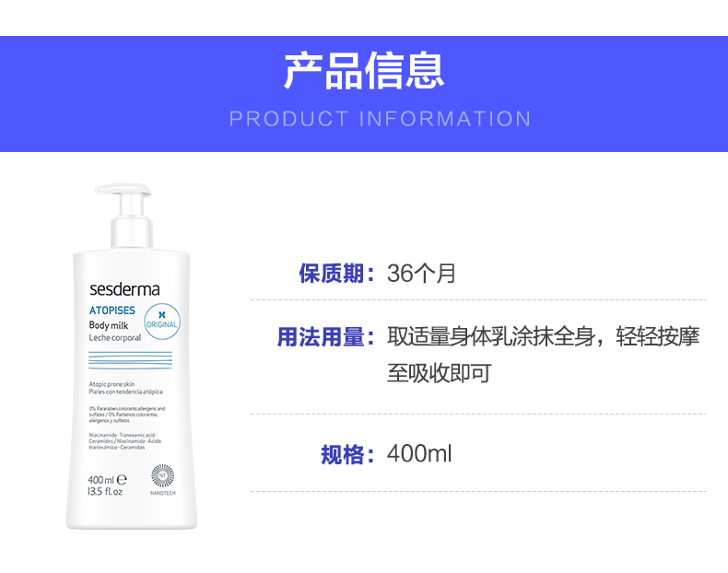
Task: Click the 产品信息 heading
Action: click(x=364, y=71)
